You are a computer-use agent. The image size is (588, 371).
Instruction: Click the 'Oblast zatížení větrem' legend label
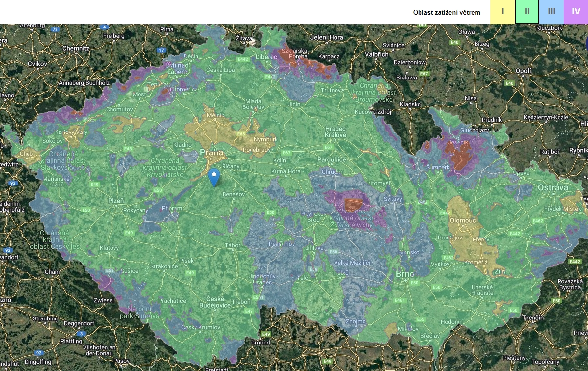(x=447, y=12)
